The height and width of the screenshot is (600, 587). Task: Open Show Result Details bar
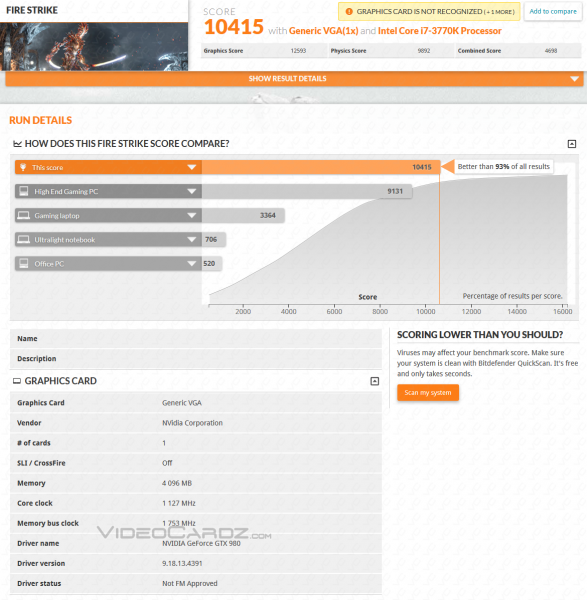tap(294, 79)
